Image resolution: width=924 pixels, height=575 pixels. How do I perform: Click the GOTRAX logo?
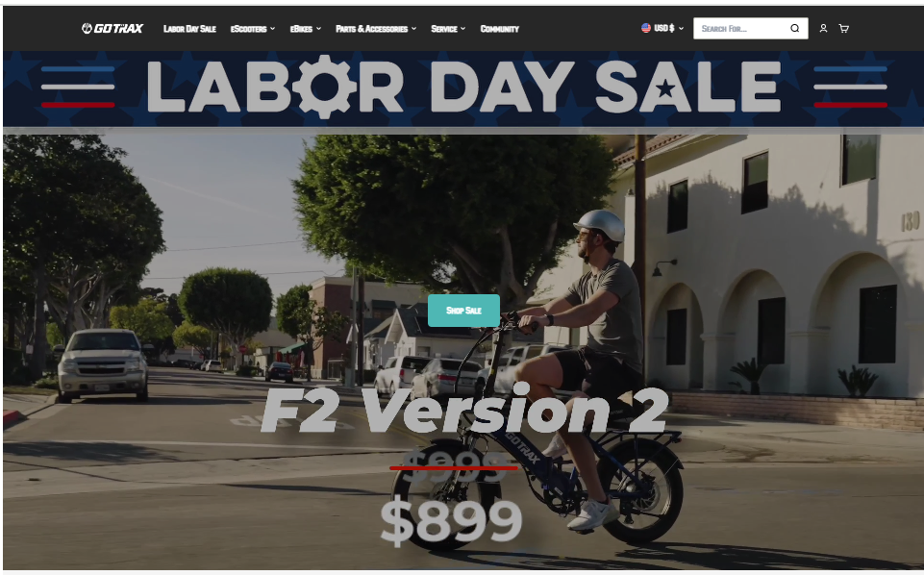click(112, 28)
